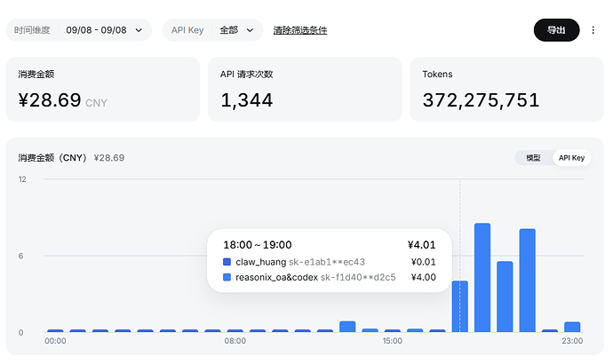Open the API Key 全部 filter dropdown
The image size is (613, 364).
click(212, 30)
